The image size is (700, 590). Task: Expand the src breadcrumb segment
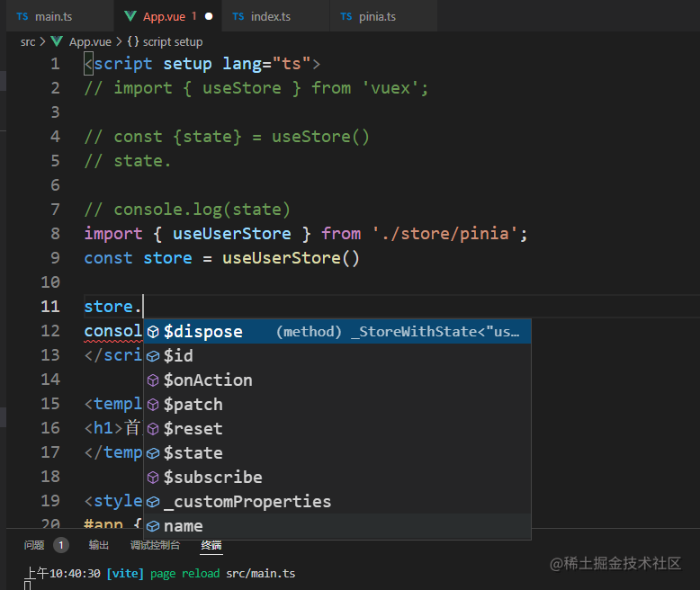click(28, 42)
